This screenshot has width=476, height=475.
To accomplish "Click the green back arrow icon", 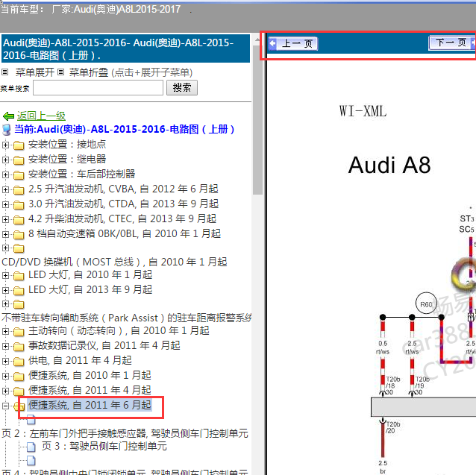I will click(8, 116).
